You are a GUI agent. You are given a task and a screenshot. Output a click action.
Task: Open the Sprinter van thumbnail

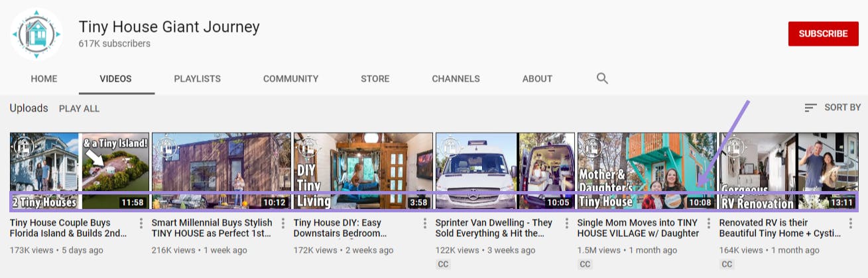click(505, 171)
